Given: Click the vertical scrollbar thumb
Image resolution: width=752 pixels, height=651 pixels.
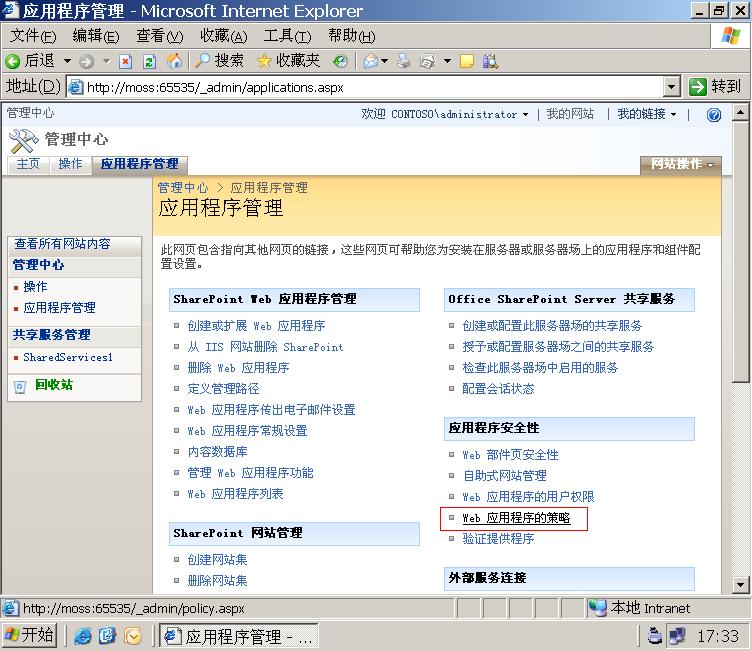Looking at the screenshot, I should pos(740,252).
